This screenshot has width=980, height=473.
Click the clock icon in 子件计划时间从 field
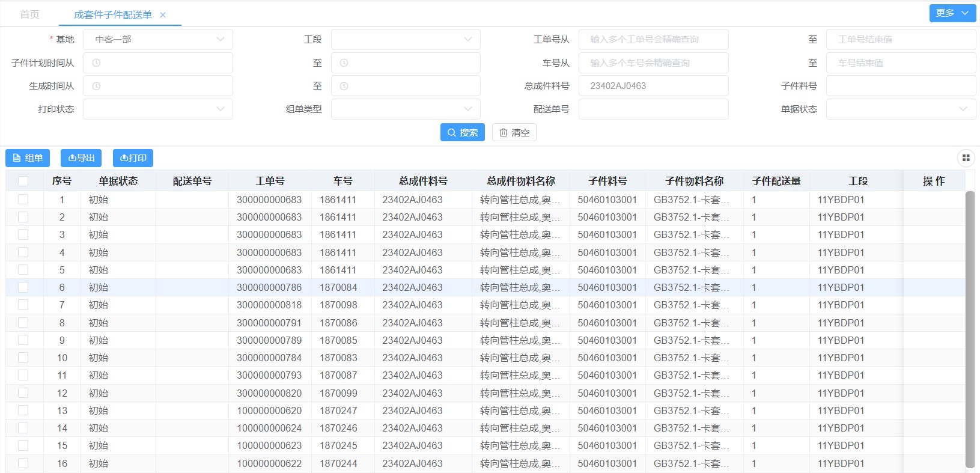96,63
